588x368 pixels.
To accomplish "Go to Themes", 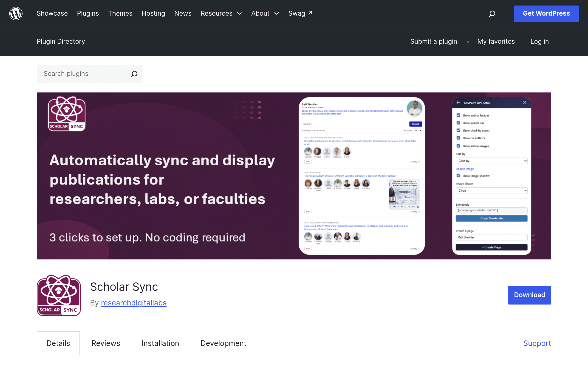I will point(120,14).
